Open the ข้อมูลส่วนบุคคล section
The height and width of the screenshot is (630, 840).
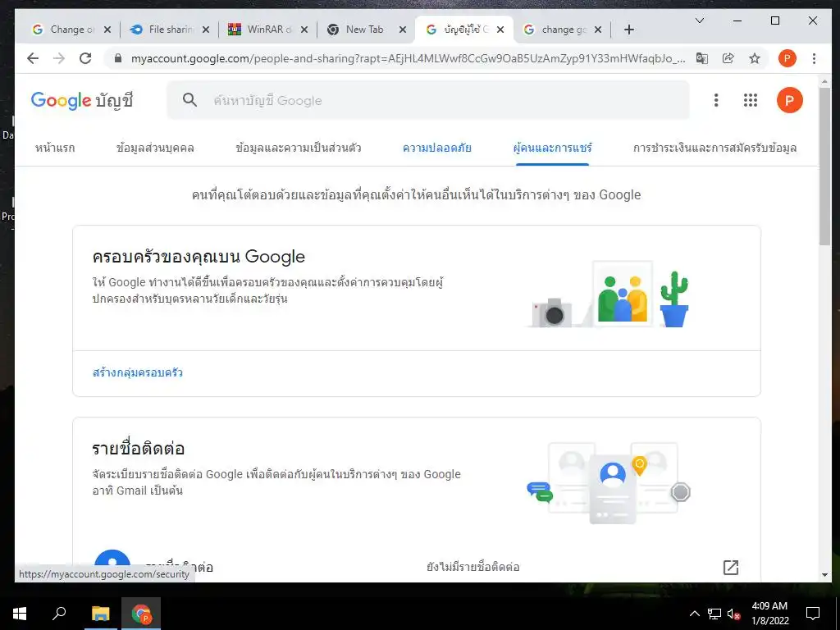pos(155,148)
